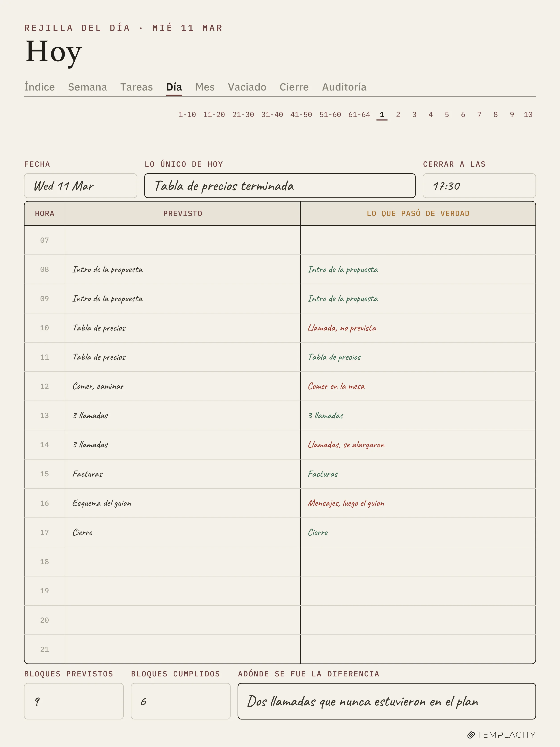Select 'Esquema del guion' in row 16
The width and height of the screenshot is (560, 747).
(102, 503)
